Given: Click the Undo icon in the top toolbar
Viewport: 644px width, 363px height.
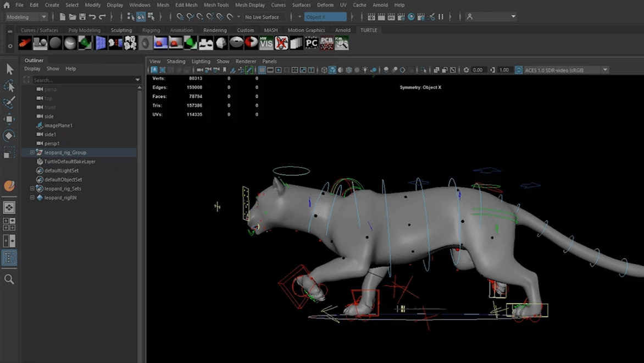Looking at the screenshot, I should [x=93, y=17].
